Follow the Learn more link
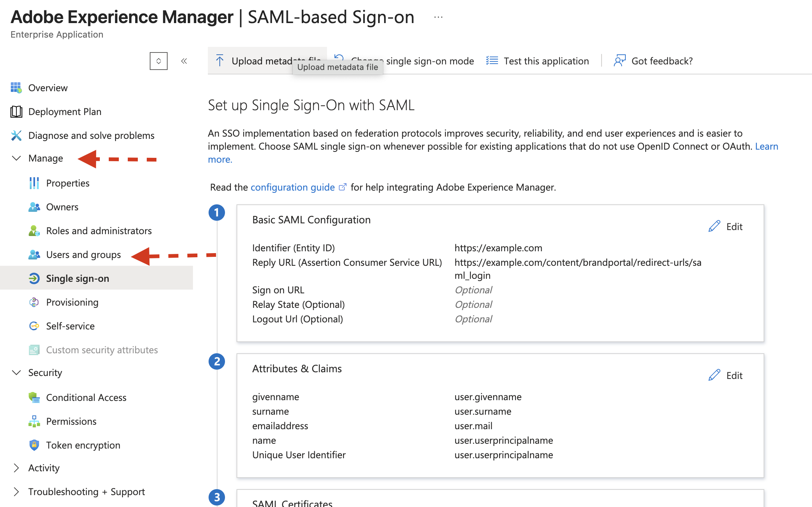This screenshot has width=812, height=507. (x=767, y=146)
